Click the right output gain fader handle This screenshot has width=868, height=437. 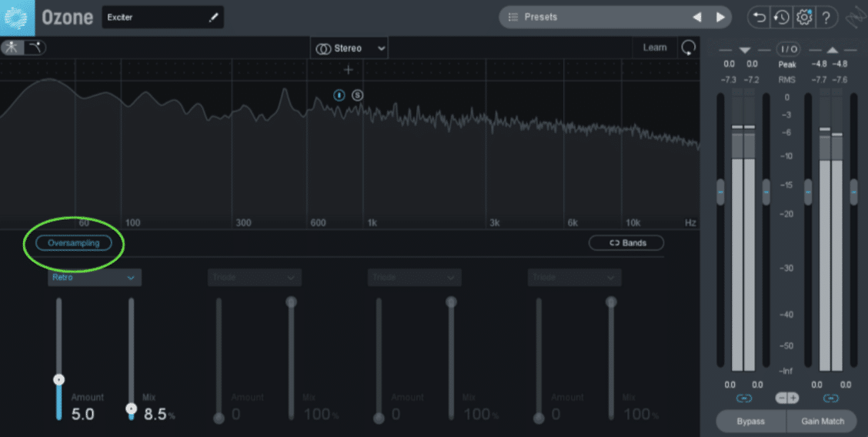tap(854, 192)
